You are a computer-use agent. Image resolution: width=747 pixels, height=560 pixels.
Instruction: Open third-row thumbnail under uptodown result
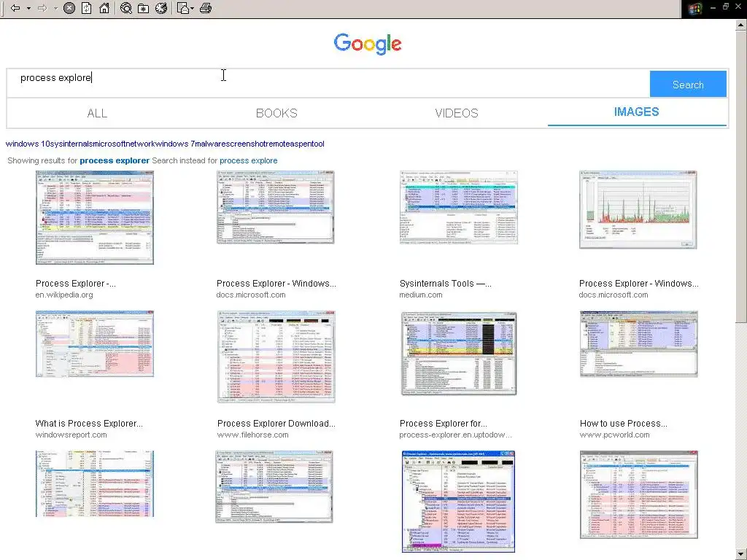(458, 502)
